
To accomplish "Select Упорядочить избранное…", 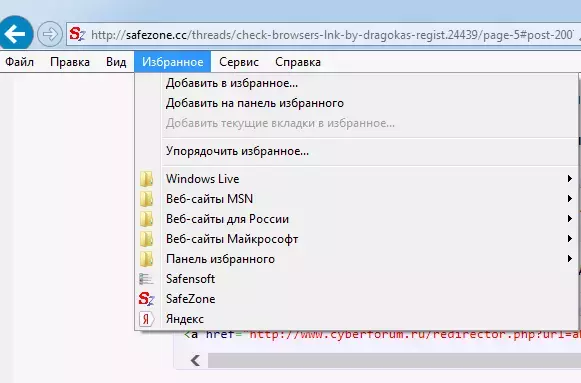I will 356,151.
